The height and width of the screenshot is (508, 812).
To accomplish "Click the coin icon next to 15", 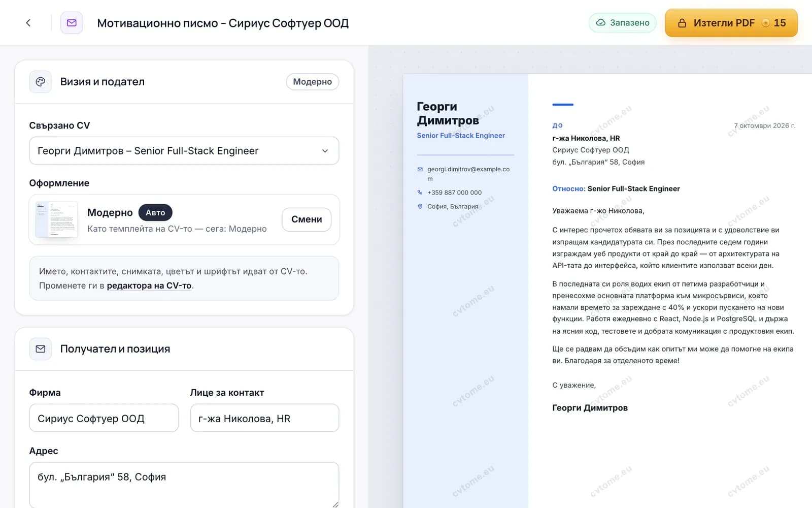I will pyautogui.click(x=766, y=23).
